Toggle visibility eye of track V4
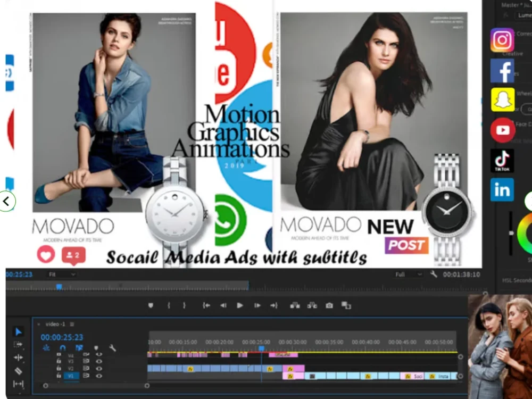 (99, 354)
